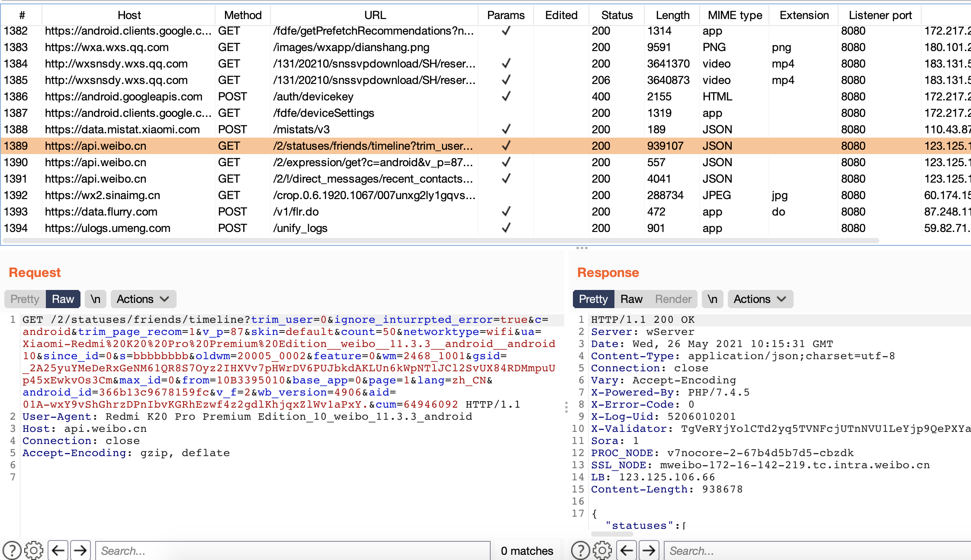This screenshot has height=560, width=971.
Task: Go to previous match in Request search
Action: tap(58, 550)
